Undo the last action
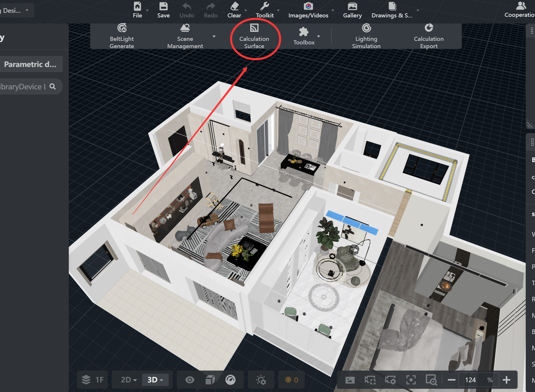Screen dimensions: 535x392 187,10
